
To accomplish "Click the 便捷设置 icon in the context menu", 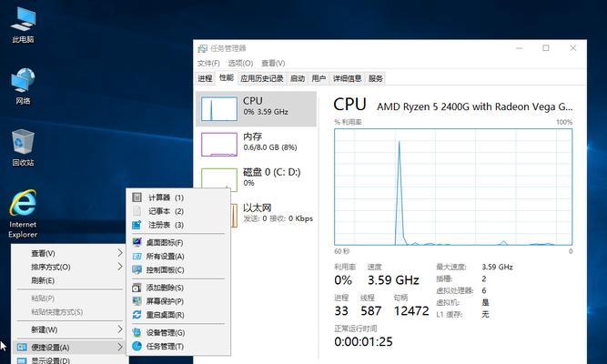I will click(x=22, y=348).
